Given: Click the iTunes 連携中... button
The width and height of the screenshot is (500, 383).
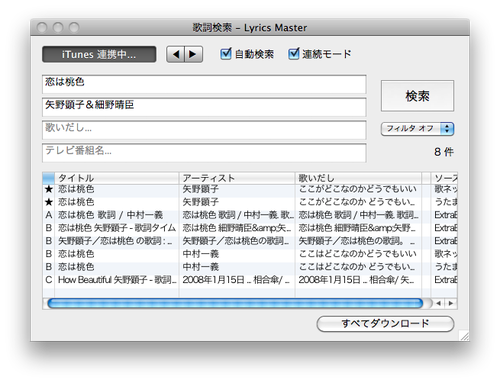Looking at the screenshot, I should click(99, 54).
